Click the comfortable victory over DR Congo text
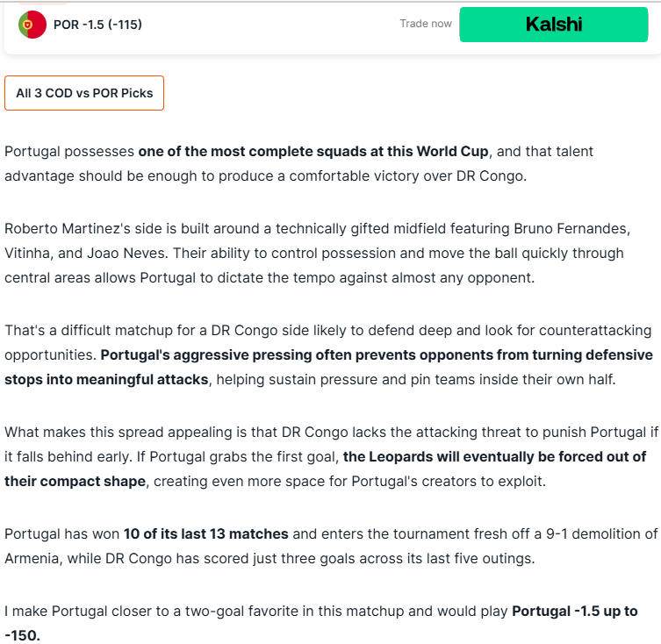The height and width of the screenshot is (644, 661). pyautogui.click(x=407, y=176)
